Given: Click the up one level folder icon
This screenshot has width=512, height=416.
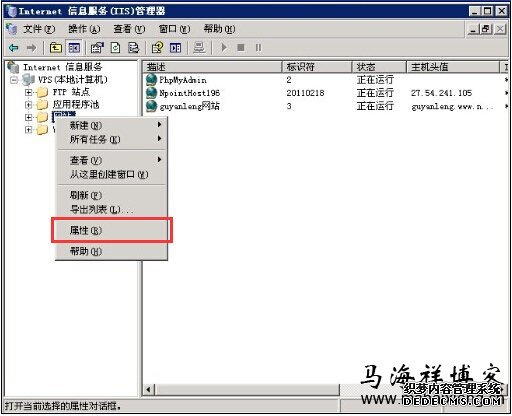Looking at the screenshot, I should [56, 48].
